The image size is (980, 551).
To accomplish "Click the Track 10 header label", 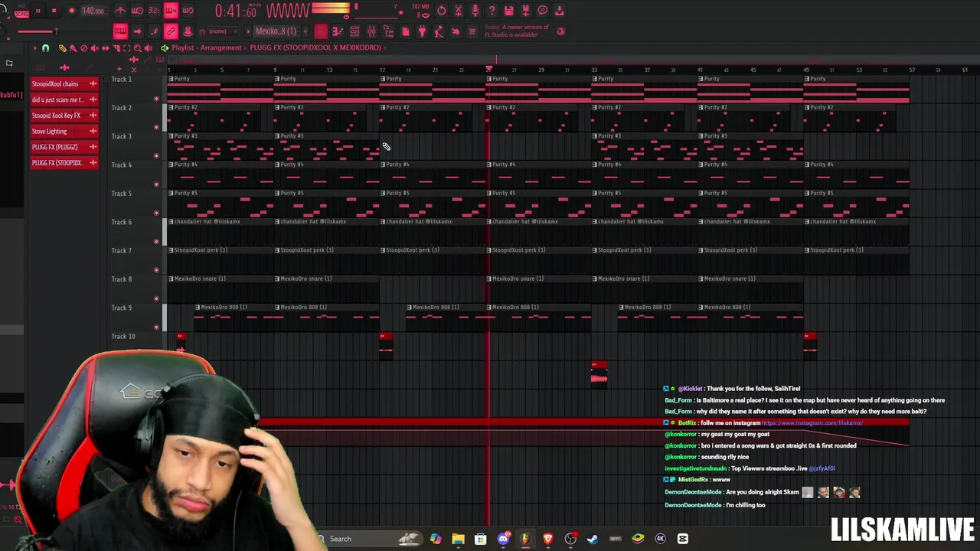I will [x=123, y=336].
